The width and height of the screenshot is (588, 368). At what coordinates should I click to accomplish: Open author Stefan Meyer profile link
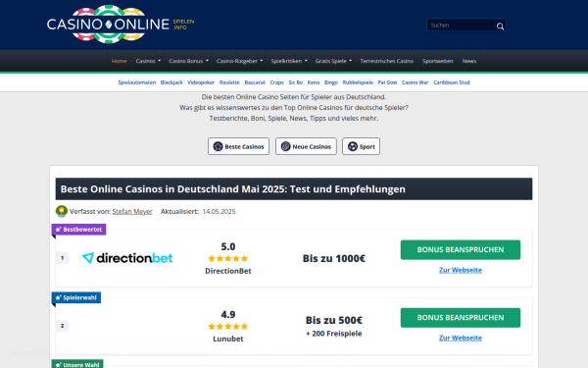[132, 211]
